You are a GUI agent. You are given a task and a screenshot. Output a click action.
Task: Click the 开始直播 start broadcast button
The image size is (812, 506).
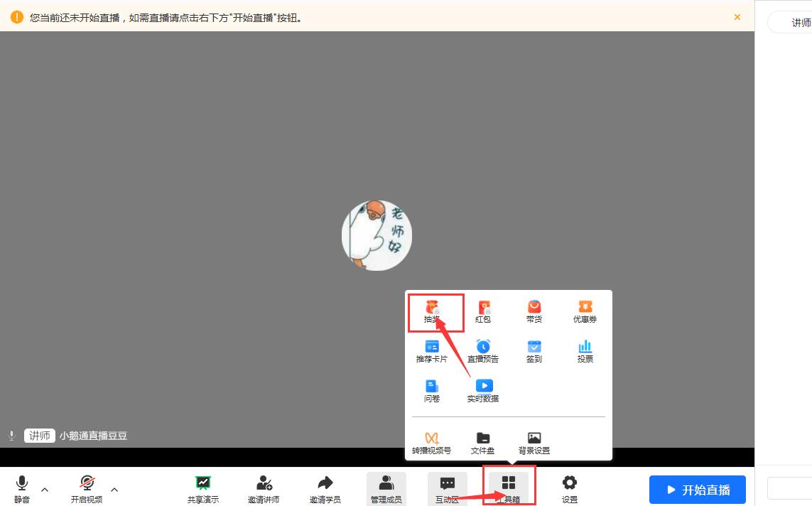698,490
